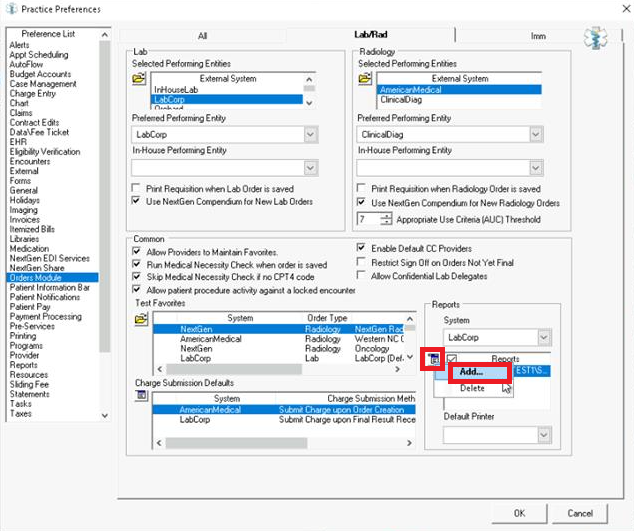Select AmericanMedical in Radiology External System list
Viewport: 634px width, 531px height.
[x=459, y=90]
